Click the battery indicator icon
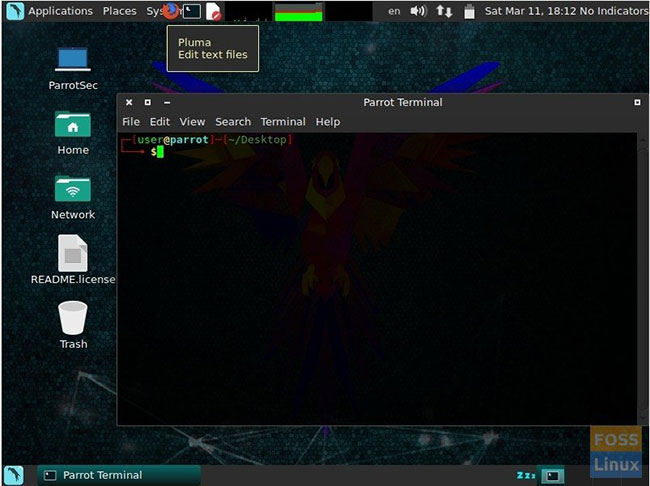This screenshot has width=650, height=486. [x=469, y=11]
